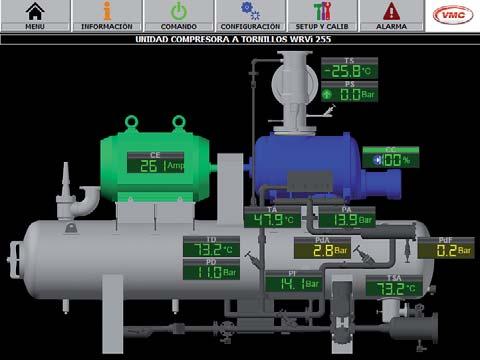Open SETUP Y CALIB tools icon
This screenshot has height=360, width=480.
322,11
